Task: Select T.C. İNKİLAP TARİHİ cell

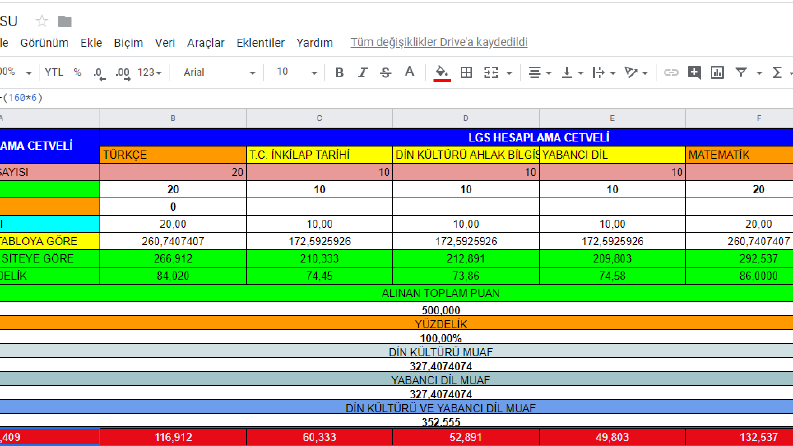Action: pos(319,155)
